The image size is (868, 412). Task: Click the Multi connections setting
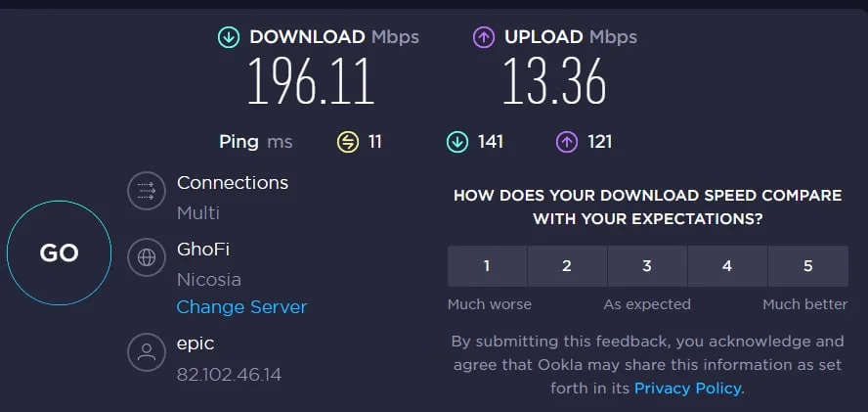(x=197, y=212)
